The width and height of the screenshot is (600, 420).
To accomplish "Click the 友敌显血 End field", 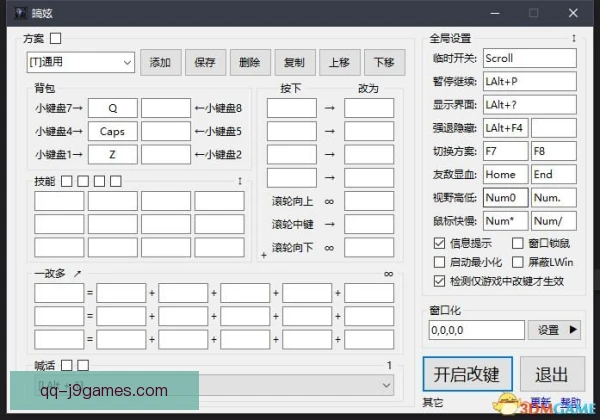I will pos(554,174).
